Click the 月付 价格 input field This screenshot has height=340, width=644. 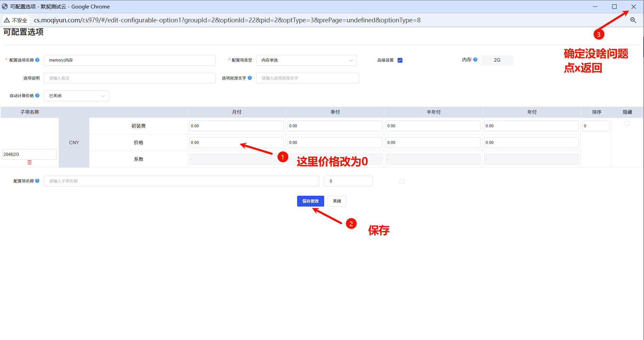[x=237, y=143]
